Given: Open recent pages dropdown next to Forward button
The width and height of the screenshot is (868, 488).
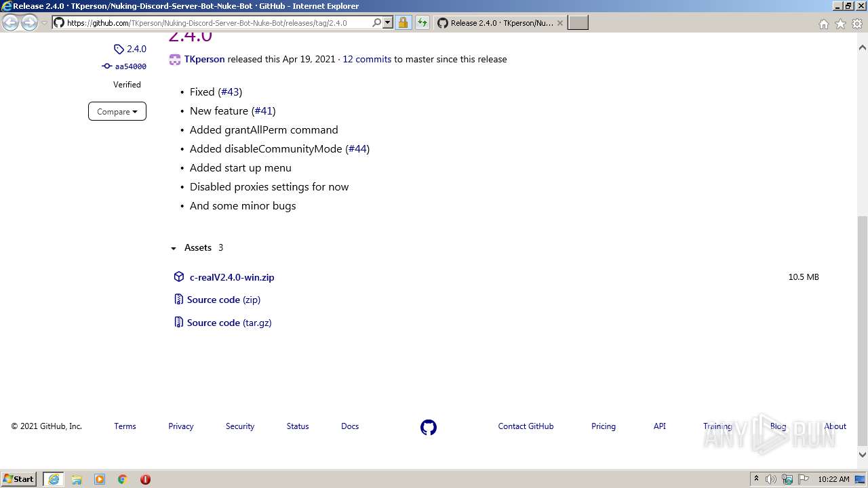Looking at the screenshot, I should pos(44,23).
